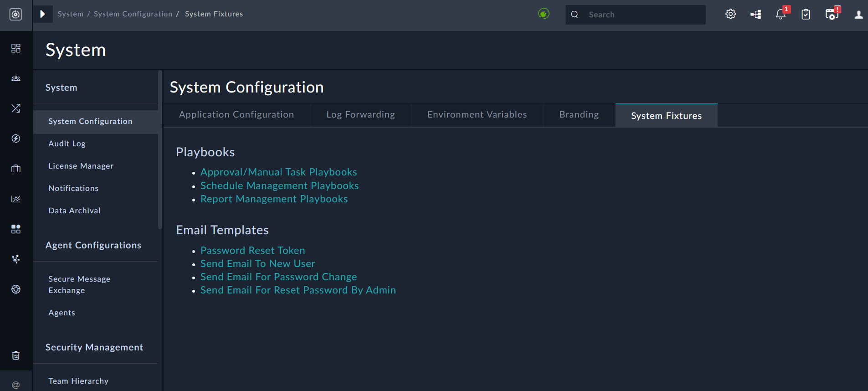868x391 pixels.
Task: Open the reports chart icon
Action: 16,199
